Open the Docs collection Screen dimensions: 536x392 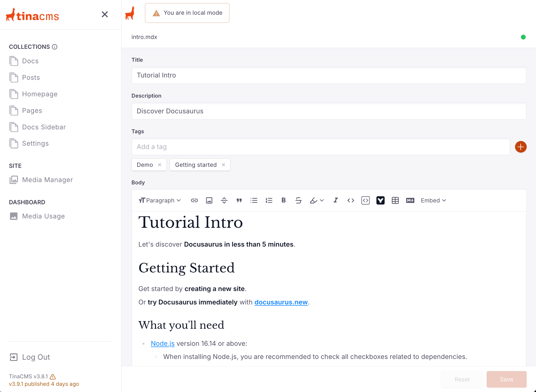[24, 61]
